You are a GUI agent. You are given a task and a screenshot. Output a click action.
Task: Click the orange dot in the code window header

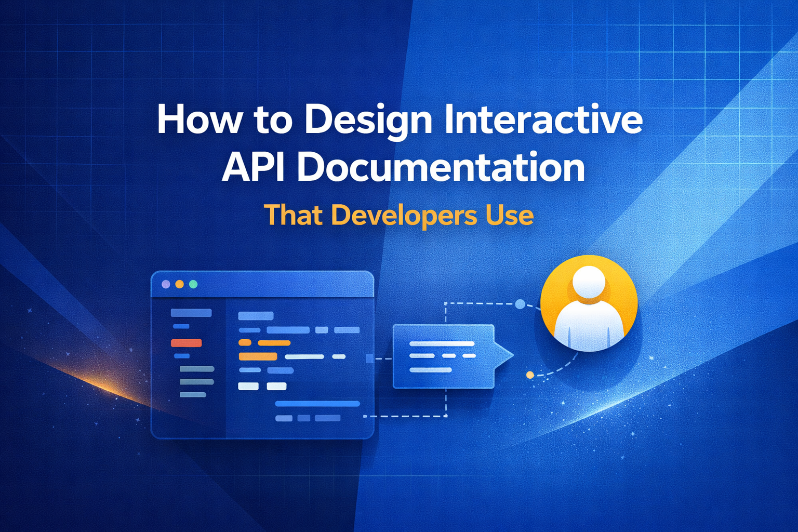pos(179,284)
